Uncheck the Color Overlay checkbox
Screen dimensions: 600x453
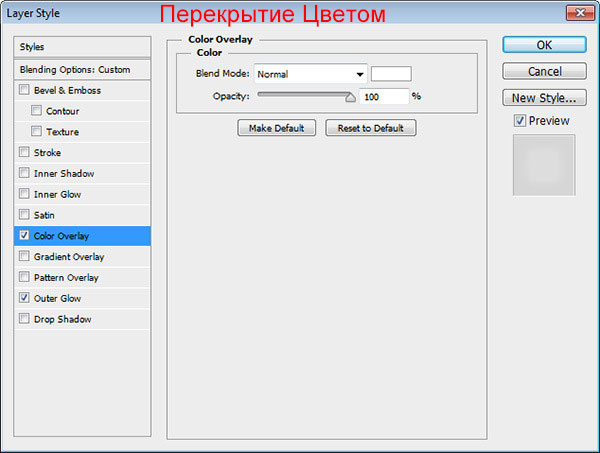point(24,235)
